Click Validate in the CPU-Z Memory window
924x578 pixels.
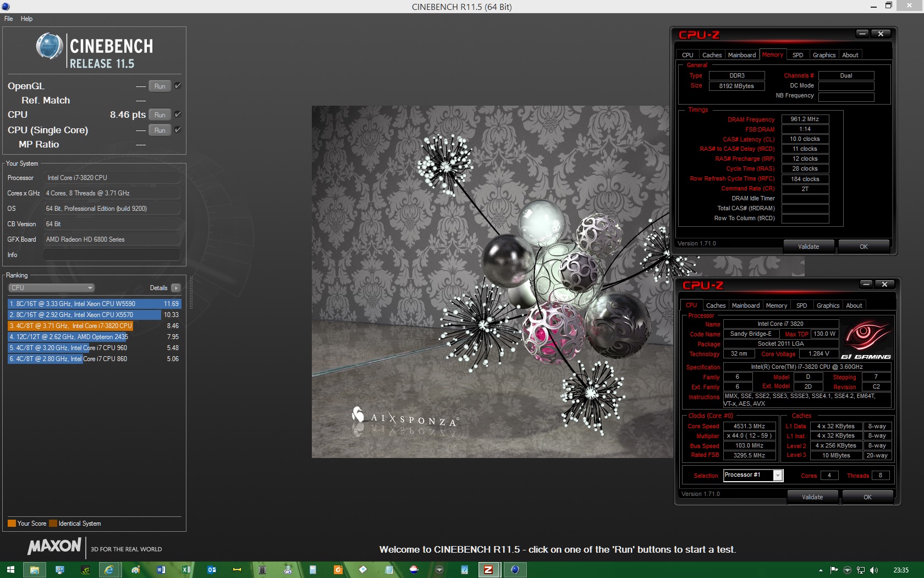pyautogui.click(x=809, y=247)
